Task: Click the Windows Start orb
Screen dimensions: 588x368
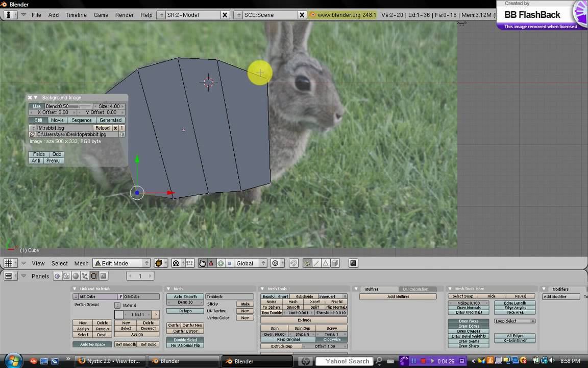Action: click(13, 361)
